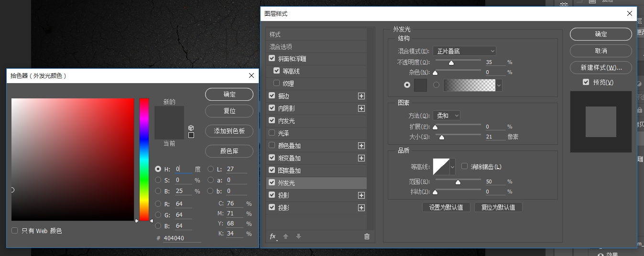Click the 不透明度 value field showing 35
Image resolution: width=644 pixels, height=256 pixels.
coord(495,62)
